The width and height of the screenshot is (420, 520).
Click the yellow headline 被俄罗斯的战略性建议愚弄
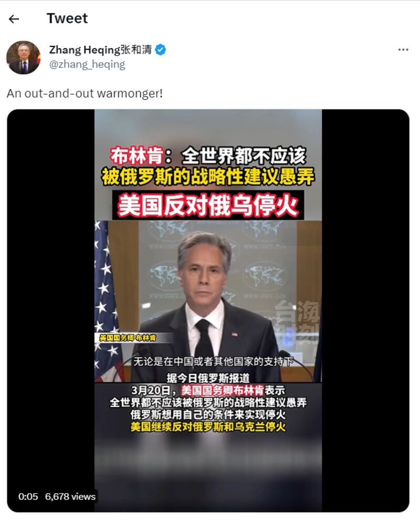[208, 176]
